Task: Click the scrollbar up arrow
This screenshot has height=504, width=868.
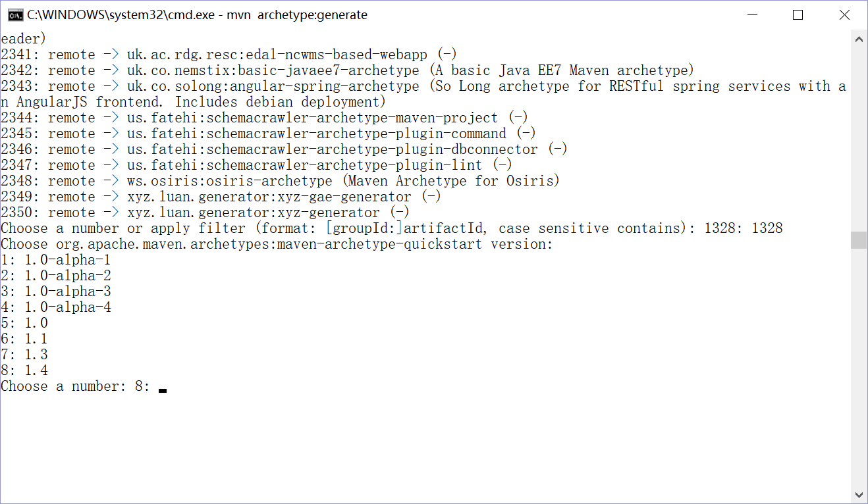Action: [859, 39]
